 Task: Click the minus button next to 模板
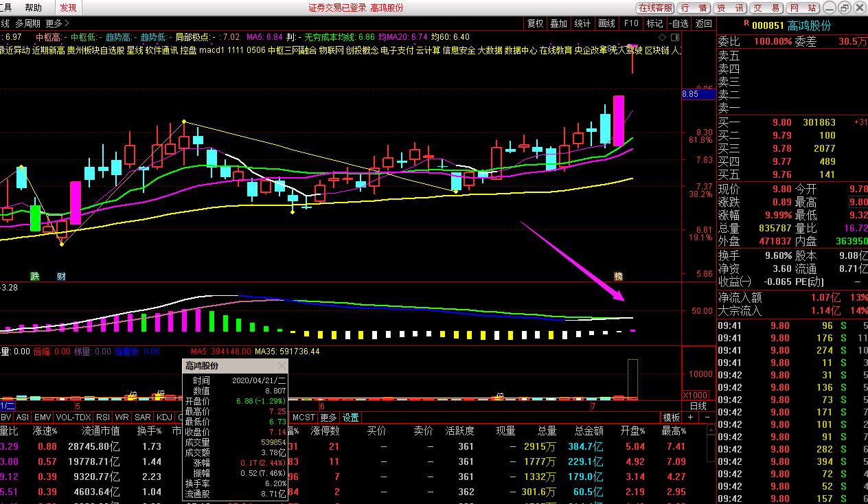click(707, 417)
